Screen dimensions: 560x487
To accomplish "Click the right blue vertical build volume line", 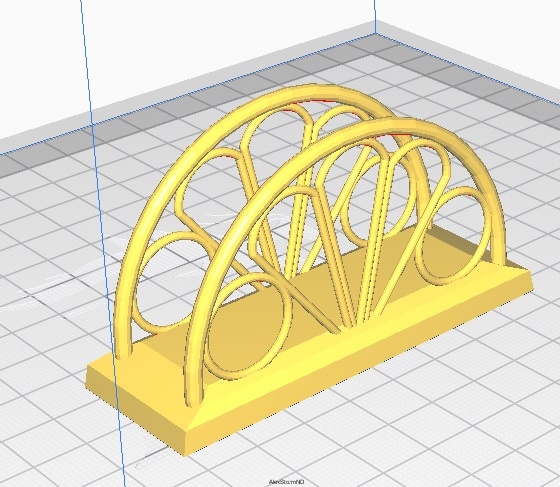I will click(375, 16).
